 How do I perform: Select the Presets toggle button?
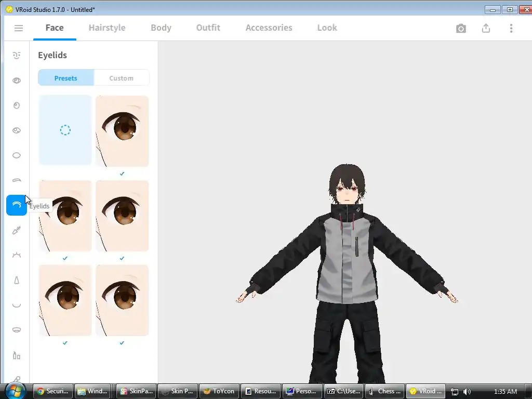[66, 78]
